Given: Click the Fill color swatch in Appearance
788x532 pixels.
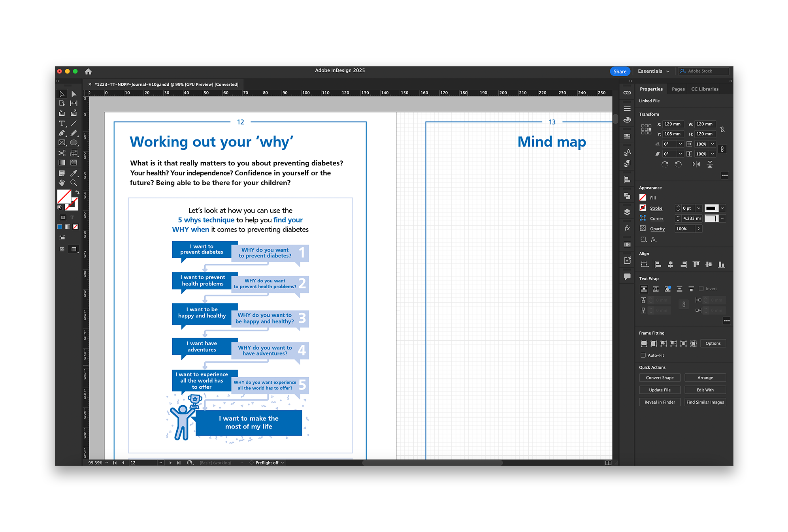Looking at the screenshot, I should pos(643,197).
